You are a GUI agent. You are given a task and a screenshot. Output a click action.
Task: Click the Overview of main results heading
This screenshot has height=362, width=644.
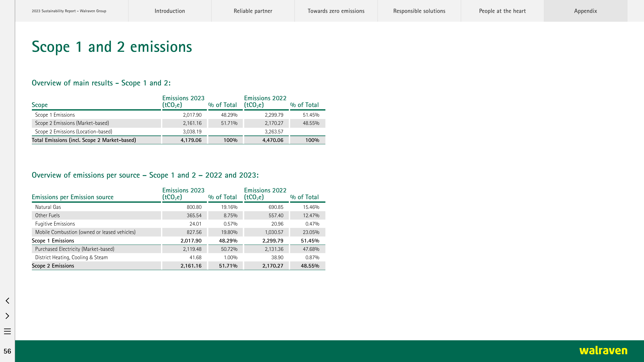click(x=101, y=83)
